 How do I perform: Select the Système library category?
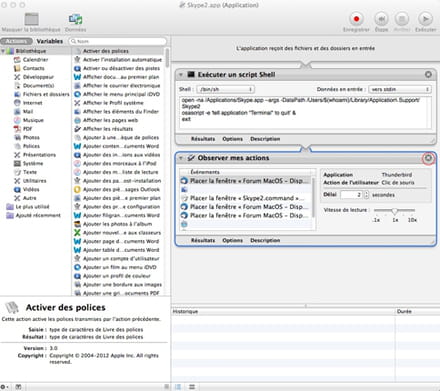[x=33, y=164]
